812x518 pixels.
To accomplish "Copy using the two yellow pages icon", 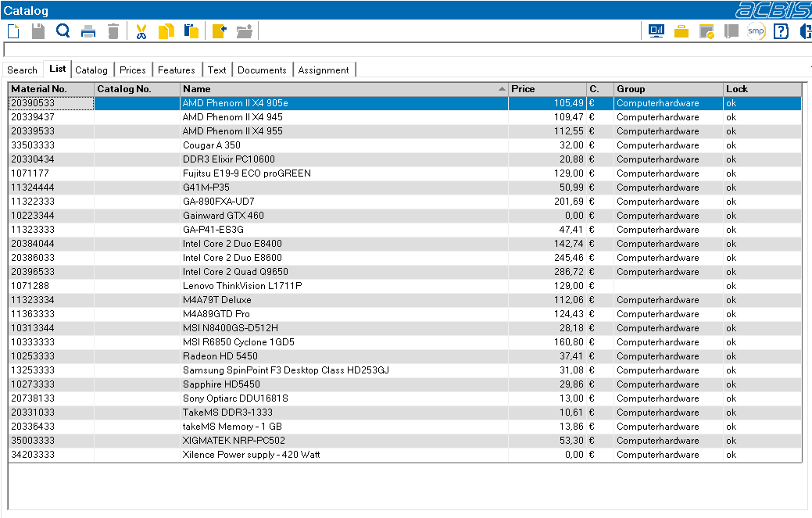I will coord(166,31).
